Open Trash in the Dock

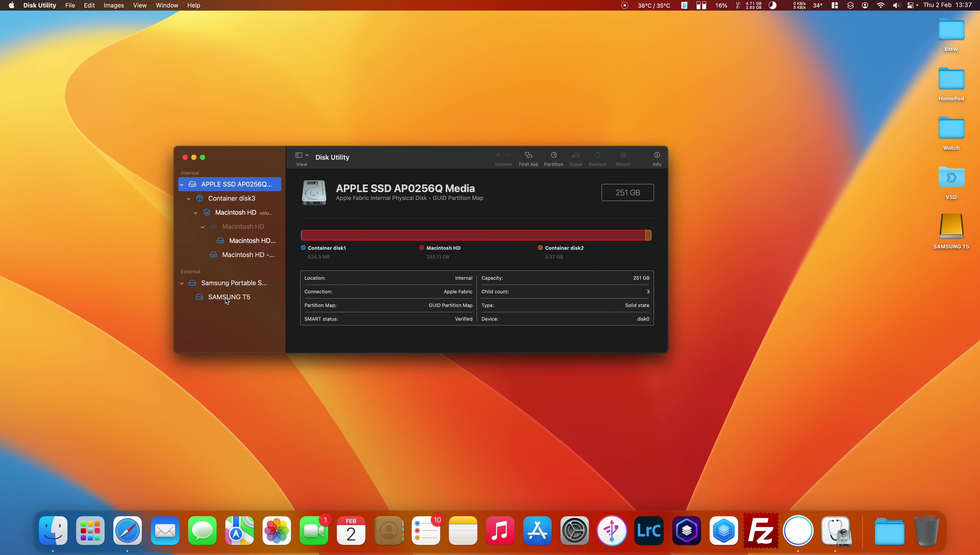click(x=927, y=531)
